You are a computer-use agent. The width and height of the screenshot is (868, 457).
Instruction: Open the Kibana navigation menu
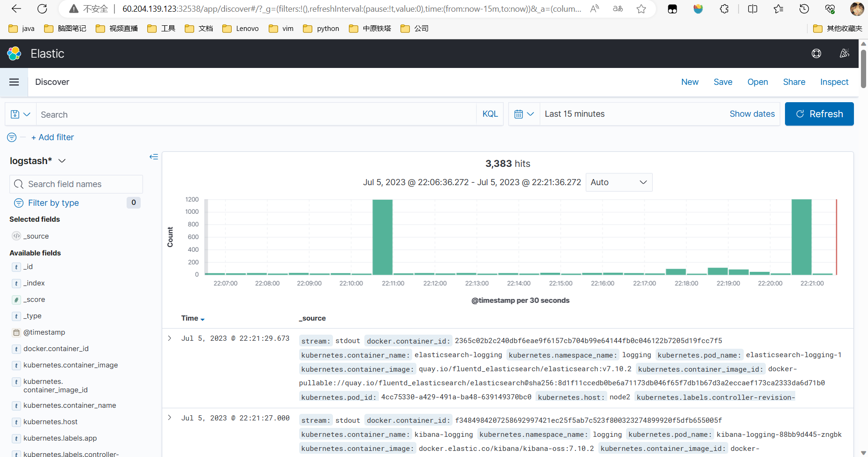point(14,82)
